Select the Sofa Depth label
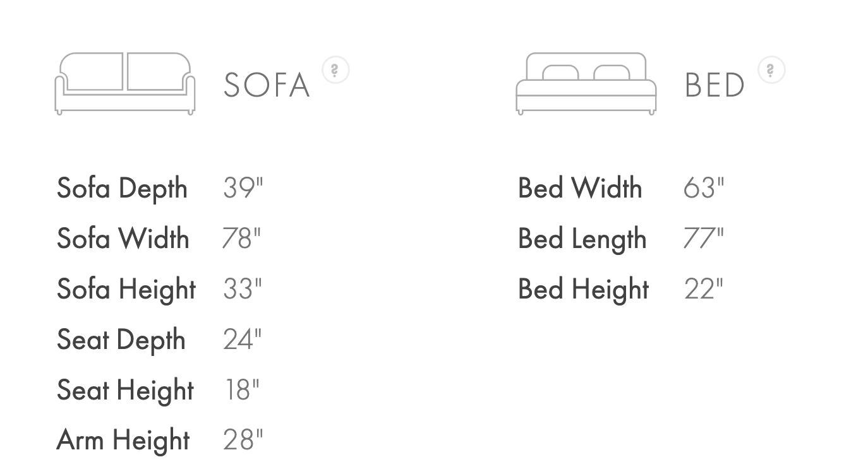Screen dimensions: 868x462 122,189
